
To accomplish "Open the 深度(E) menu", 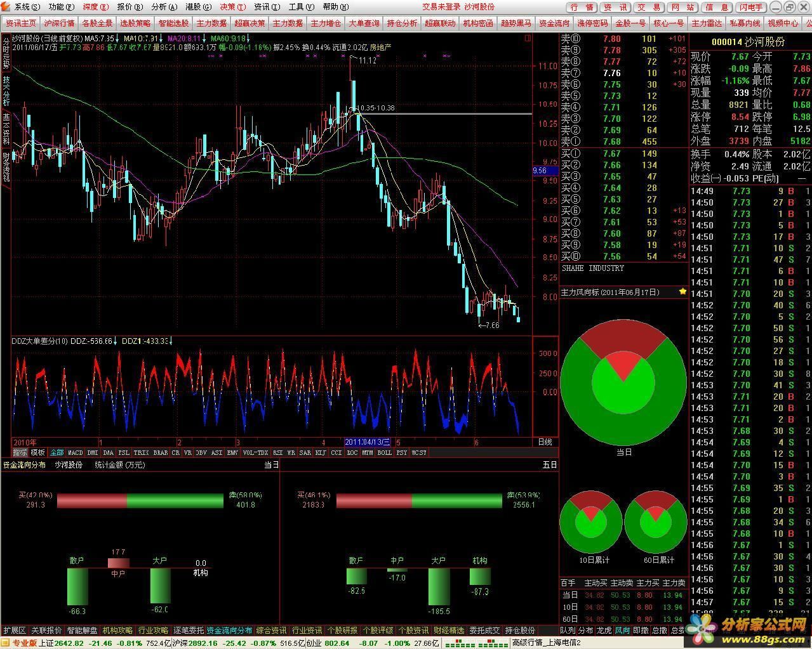I will (x=95, y=7).
